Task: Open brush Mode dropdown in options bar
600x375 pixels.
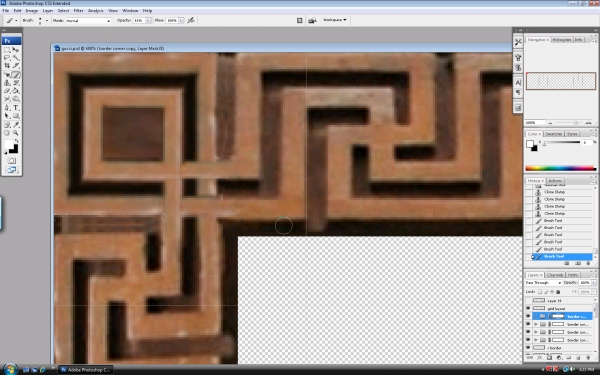Action: click(88, 21)
